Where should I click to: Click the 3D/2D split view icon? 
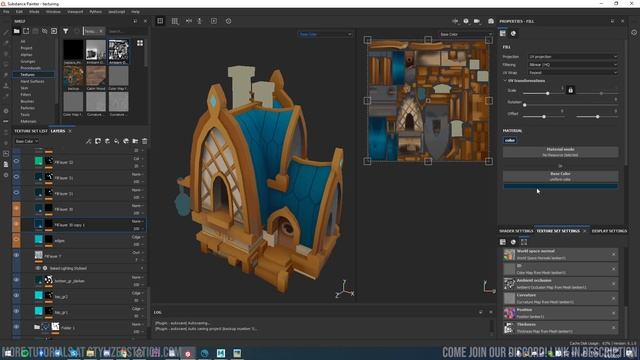click(160, 21)
